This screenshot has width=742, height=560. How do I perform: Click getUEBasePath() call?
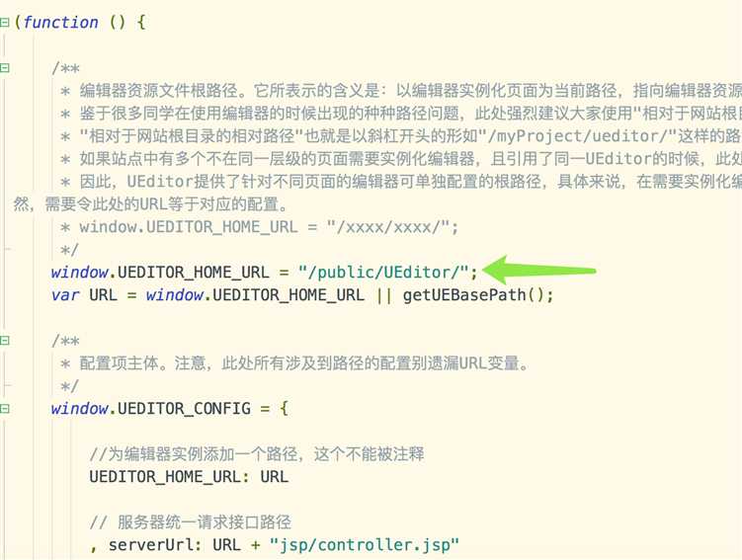coord(473,294)
